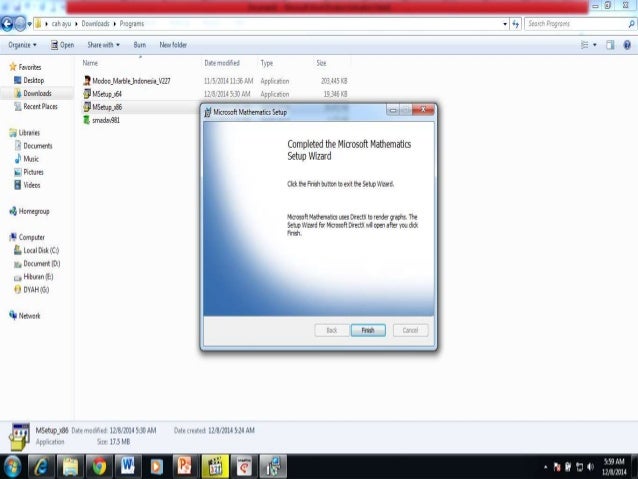The height and width of the screenshot is (479, 638).
Task: Click Burn in the Explorer toolbar
Action: coord(140,45)
